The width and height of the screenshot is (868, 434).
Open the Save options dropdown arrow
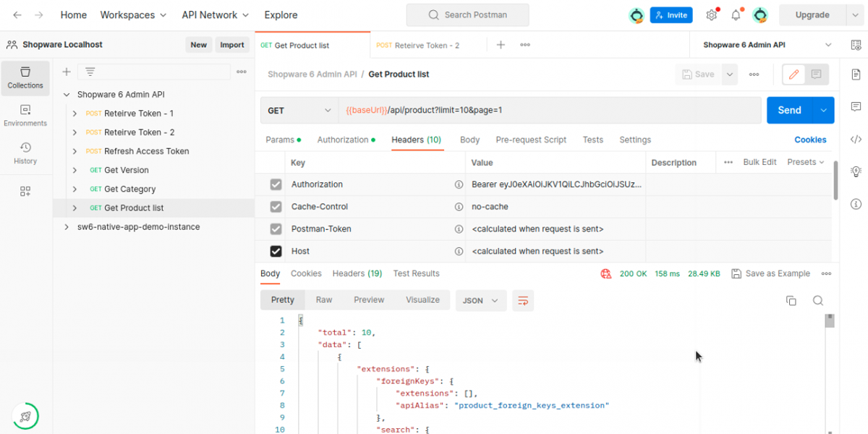click(x=730, y=74)
